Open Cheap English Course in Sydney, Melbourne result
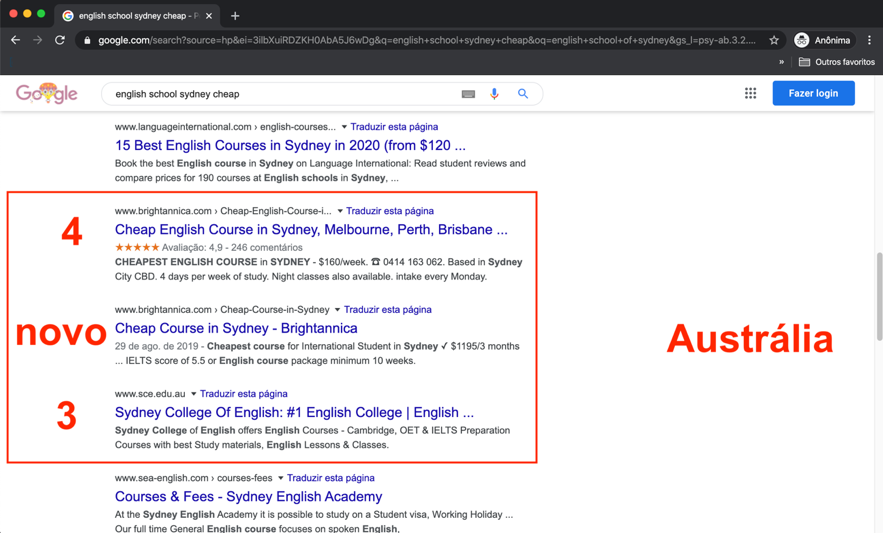 tap(311, 229)
